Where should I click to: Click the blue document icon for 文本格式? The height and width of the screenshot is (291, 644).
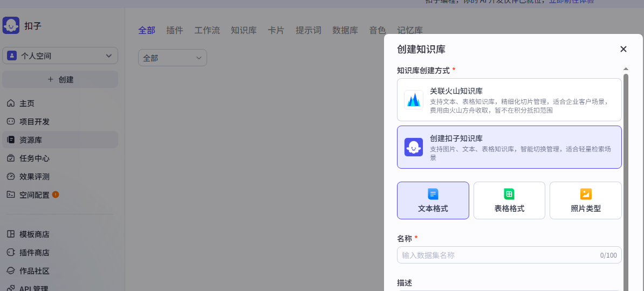coord(433,194)
